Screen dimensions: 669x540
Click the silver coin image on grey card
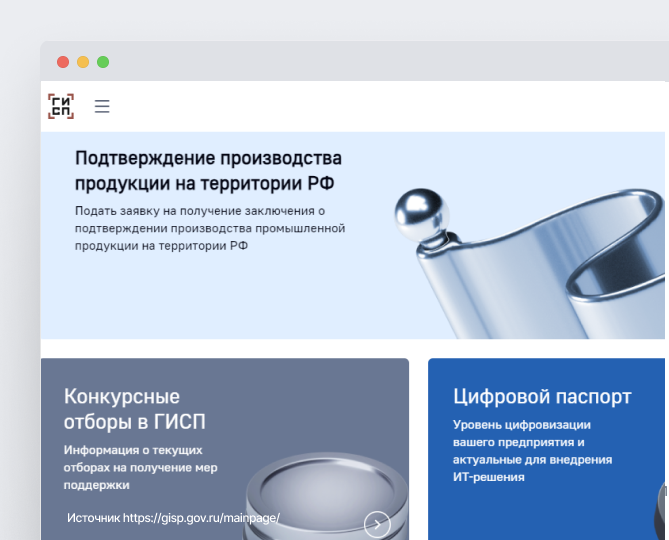pos(320,490)
